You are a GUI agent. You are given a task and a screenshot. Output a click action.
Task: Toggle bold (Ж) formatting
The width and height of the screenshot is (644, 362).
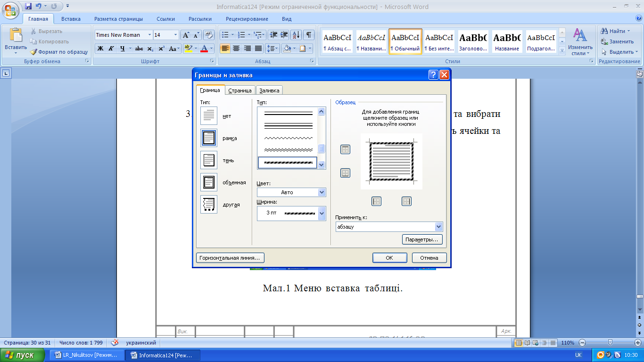(x=100, y=49)
